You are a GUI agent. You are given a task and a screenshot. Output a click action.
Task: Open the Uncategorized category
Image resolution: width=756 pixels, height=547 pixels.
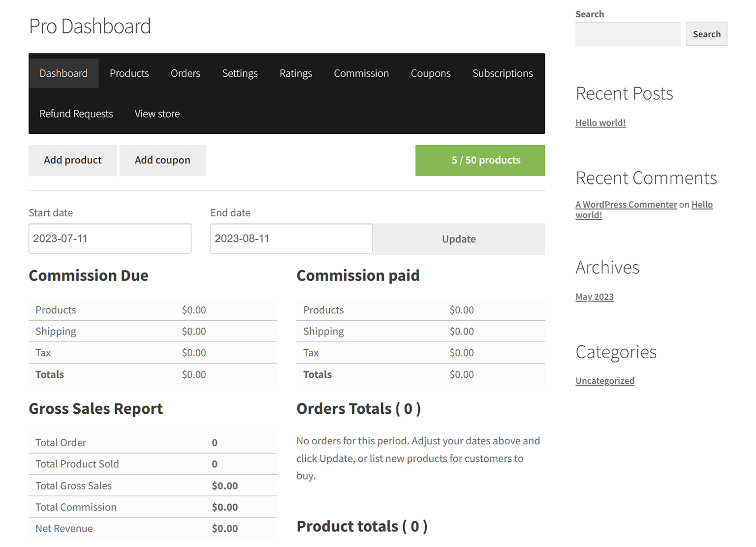(604, 380)
